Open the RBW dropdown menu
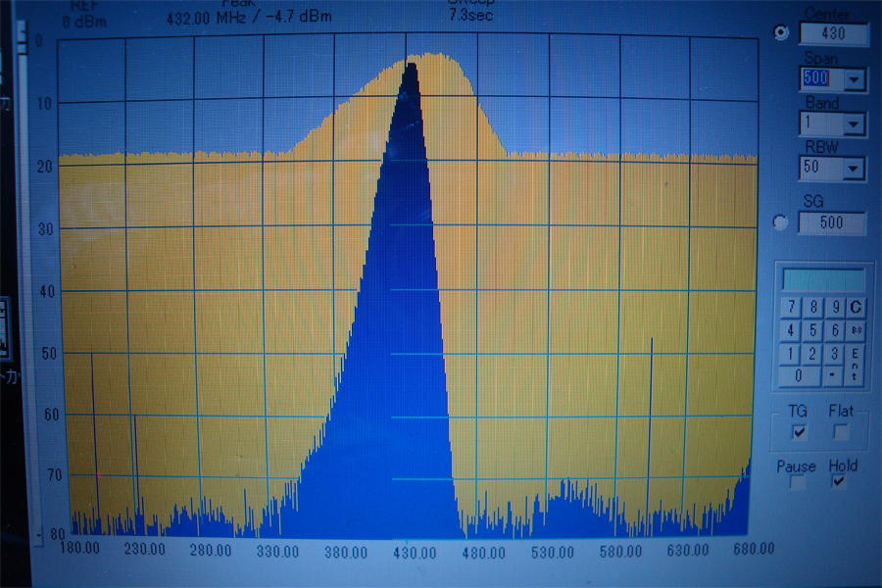This screenshot has width=882, height=588. tap(854, 170)
